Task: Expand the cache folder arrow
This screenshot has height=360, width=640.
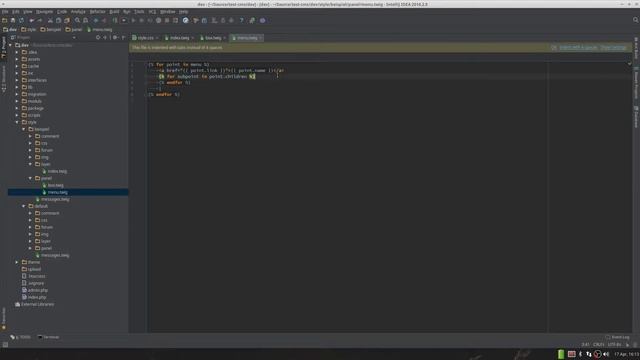Action: pos(17,66)
